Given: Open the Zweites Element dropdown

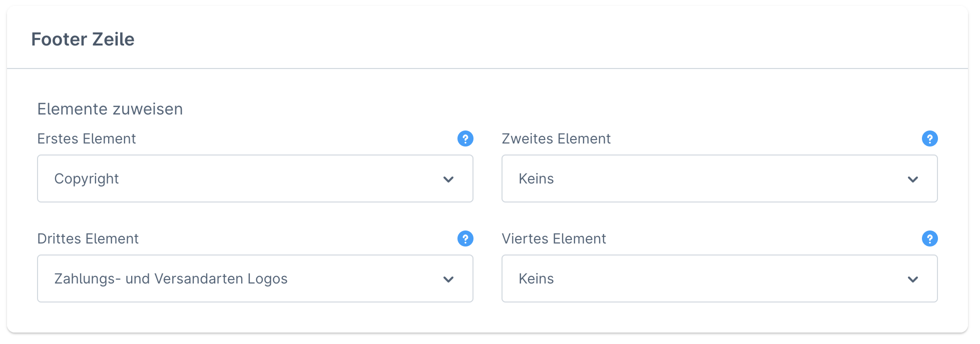Looking at the screenshot, I should [x=719, y=178].
